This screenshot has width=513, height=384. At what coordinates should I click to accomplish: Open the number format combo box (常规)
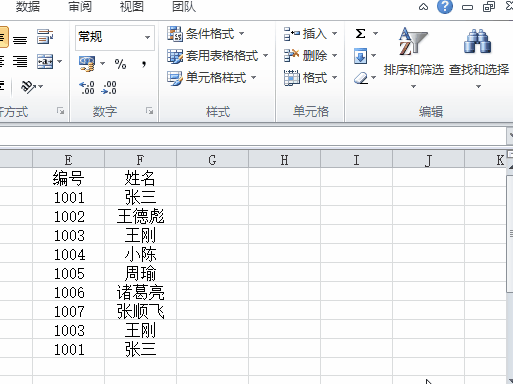115,37
